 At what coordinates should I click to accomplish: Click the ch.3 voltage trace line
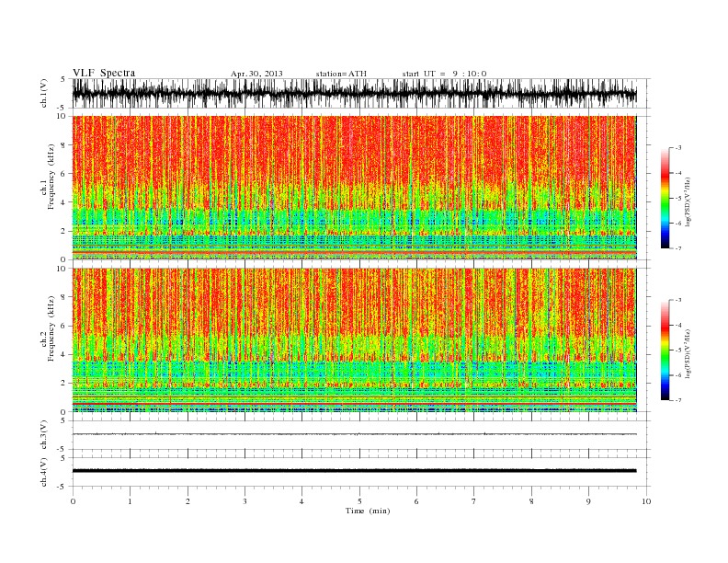pos(354,434)
